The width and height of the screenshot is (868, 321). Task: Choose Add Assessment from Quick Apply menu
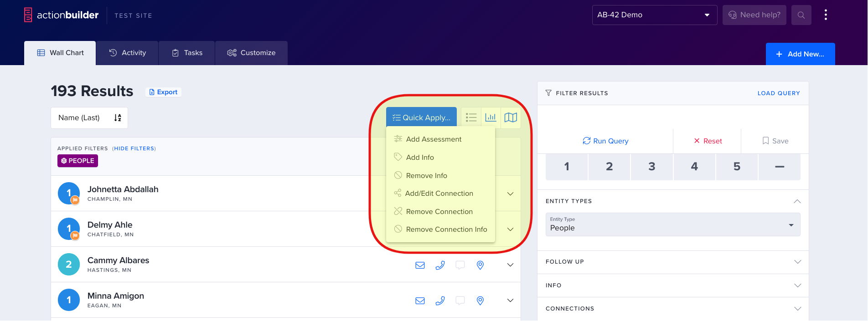(x=434, y=139)
